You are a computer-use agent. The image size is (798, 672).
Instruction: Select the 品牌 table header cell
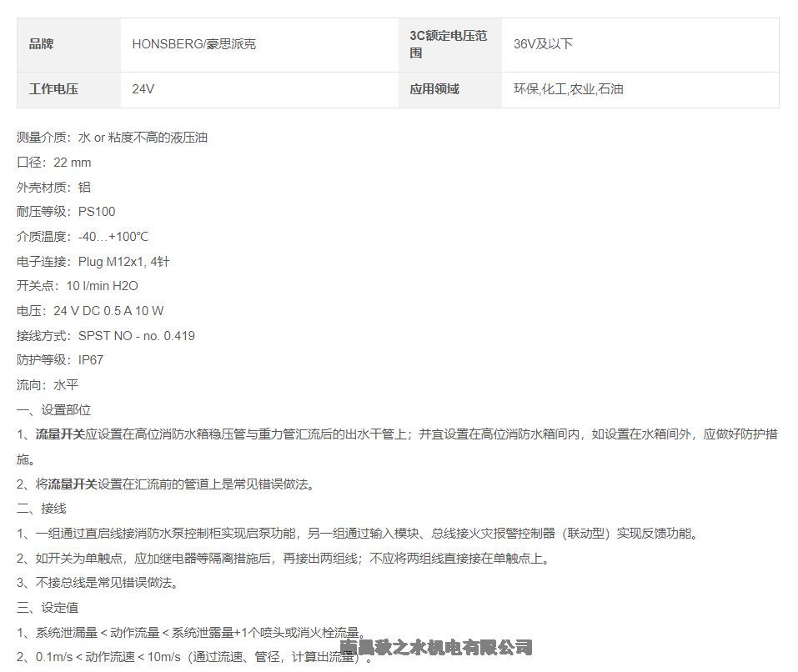pyautogui.click(x=41, y=43)
